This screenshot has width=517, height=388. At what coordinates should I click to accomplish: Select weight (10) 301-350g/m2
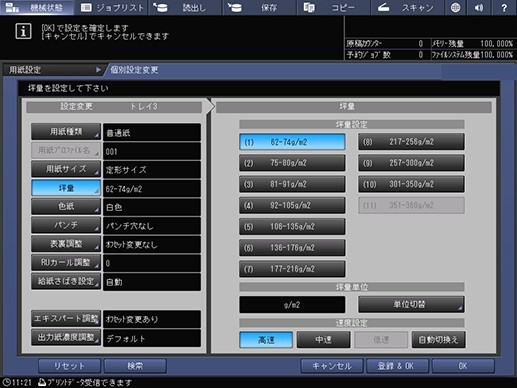(411, 184)
